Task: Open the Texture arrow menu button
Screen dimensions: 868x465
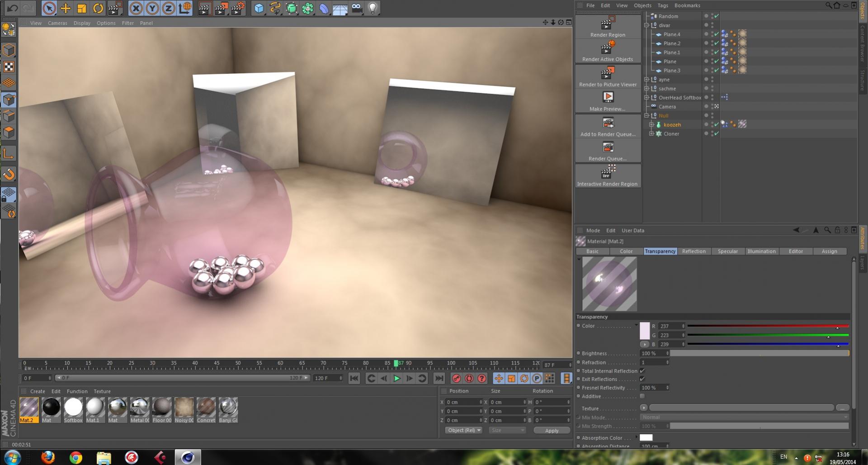Action: [x=644, y=408]
